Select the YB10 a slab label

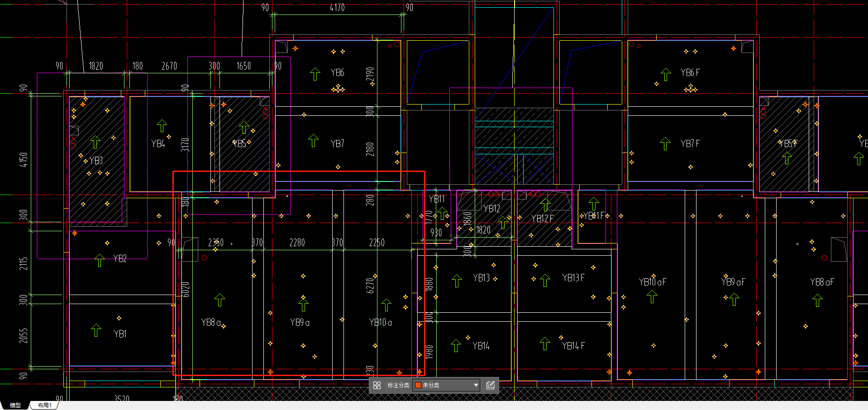click(x=381, y=323)
